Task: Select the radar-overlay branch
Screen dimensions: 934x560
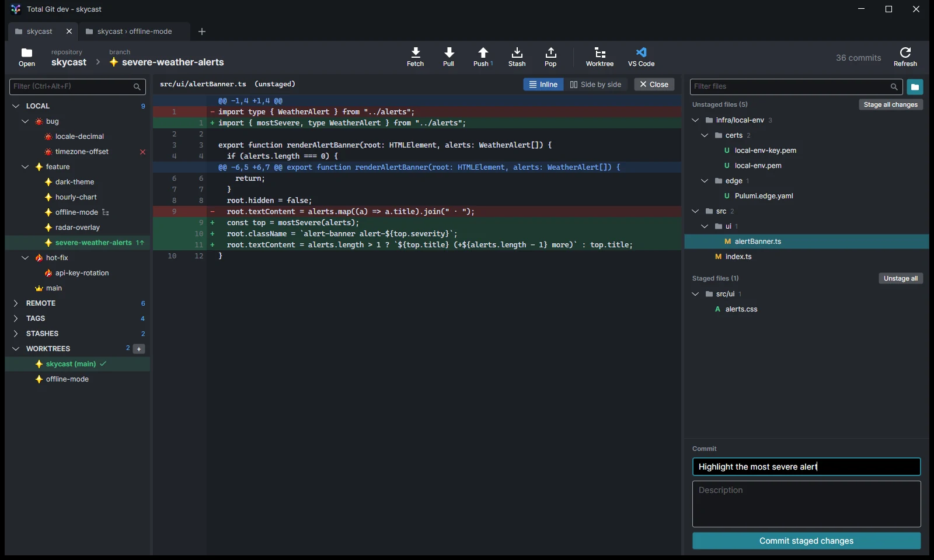Action: point(78,228)
